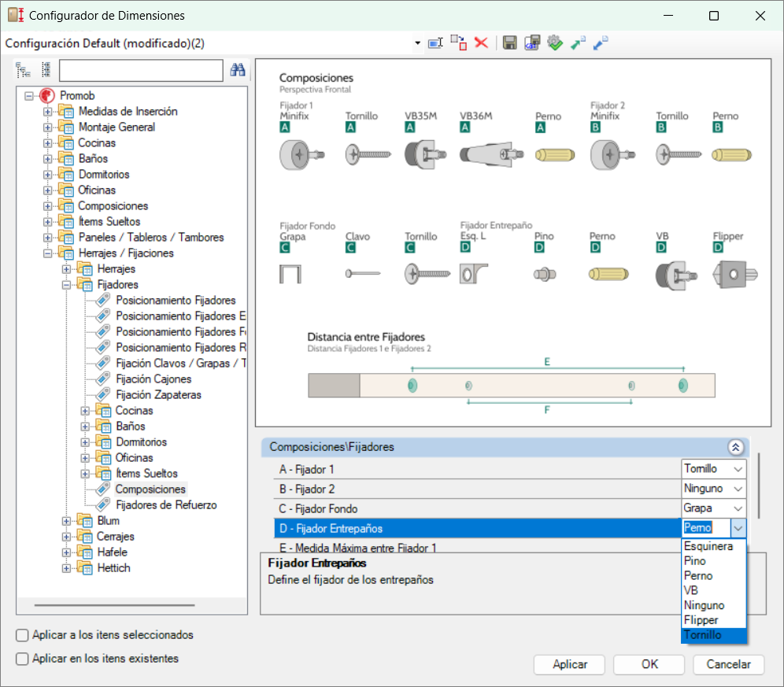Click the VB36M fastener image

(491, 154)
